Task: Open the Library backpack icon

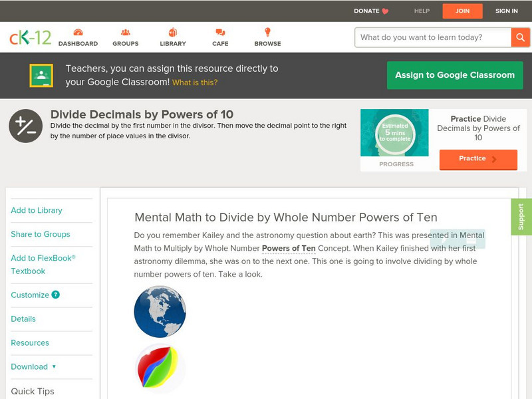Action: 173,32
